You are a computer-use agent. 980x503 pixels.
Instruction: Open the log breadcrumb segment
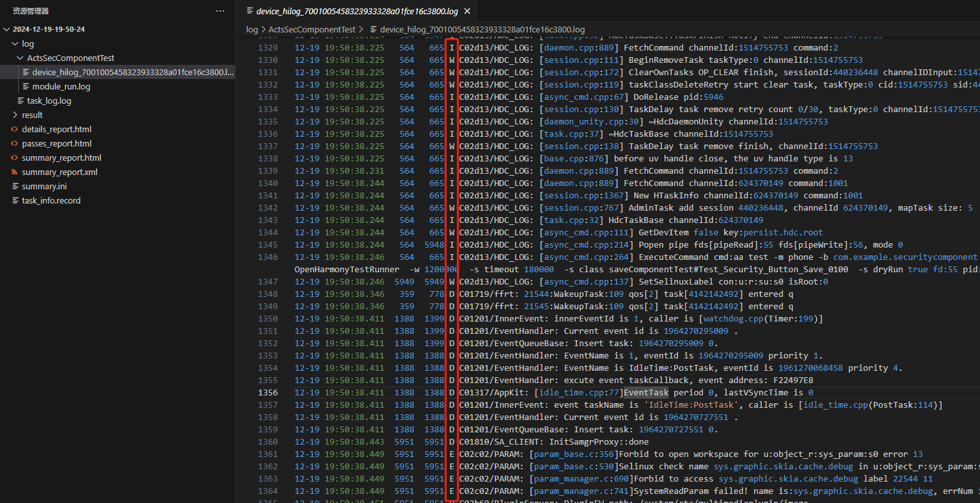[x=251, y=29]
